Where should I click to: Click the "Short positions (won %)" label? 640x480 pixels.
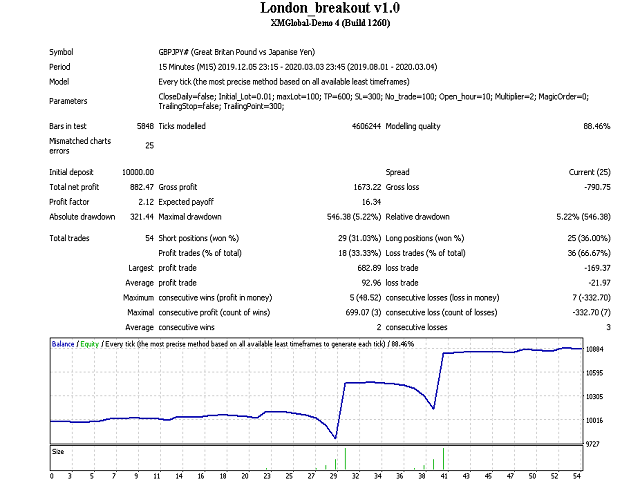click(x=199, y=238)
